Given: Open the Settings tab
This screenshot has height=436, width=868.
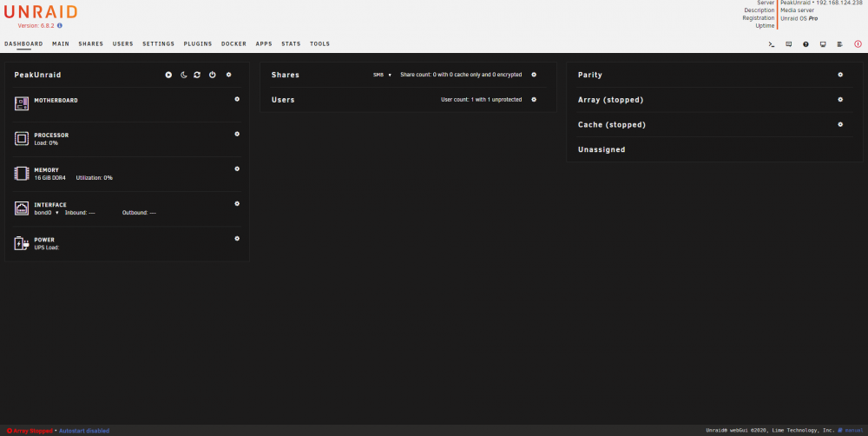Looking at the screenshot, I should [x=158, y=43].
